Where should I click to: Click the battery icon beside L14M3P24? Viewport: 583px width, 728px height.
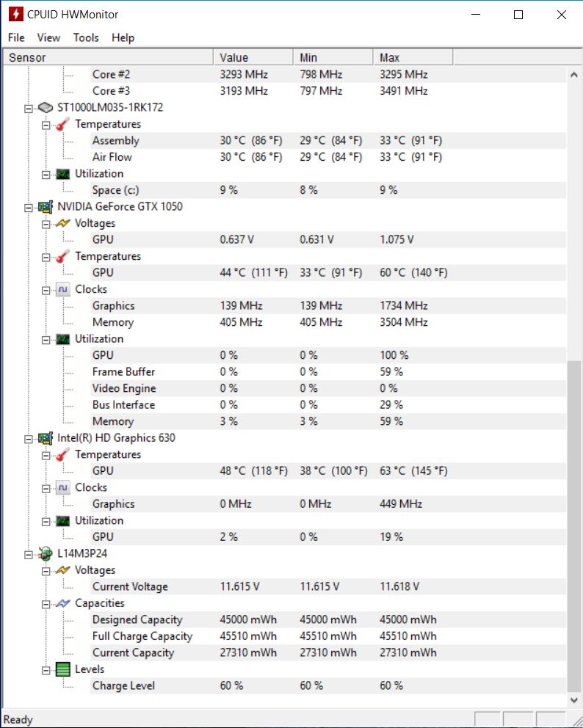point(46,554)
